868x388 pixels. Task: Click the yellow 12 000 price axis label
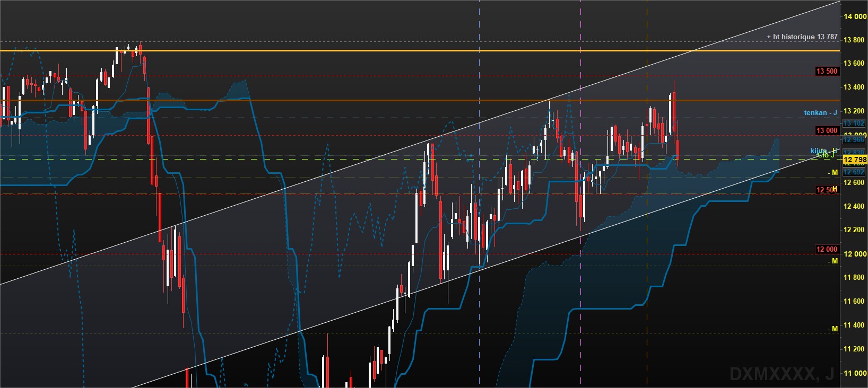tap(855, 254)
